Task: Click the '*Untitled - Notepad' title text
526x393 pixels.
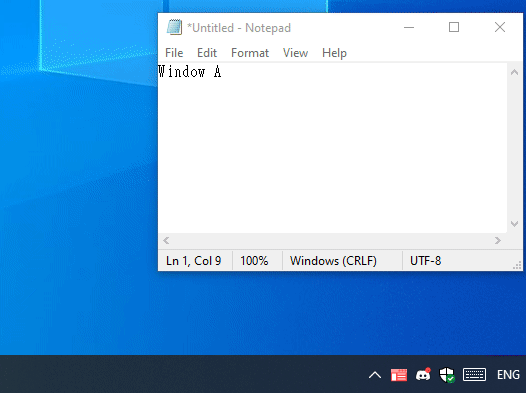Action: tap(239, 28)
